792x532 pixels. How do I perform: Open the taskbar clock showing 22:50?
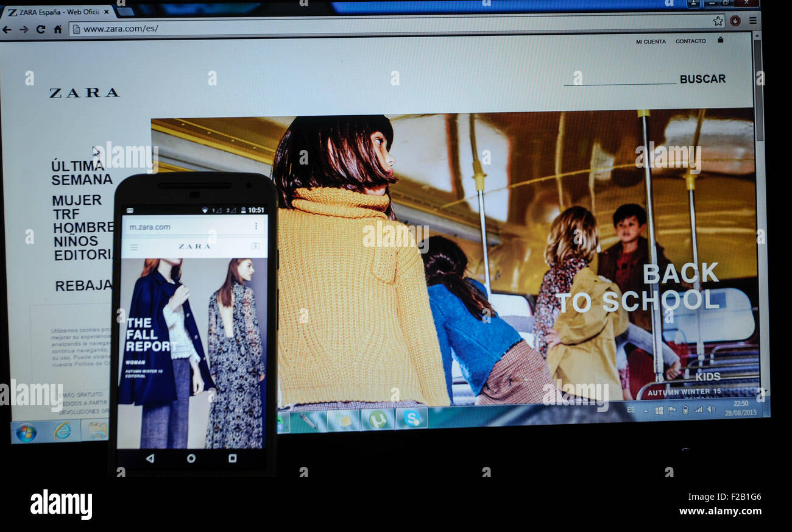coord(740,408)
